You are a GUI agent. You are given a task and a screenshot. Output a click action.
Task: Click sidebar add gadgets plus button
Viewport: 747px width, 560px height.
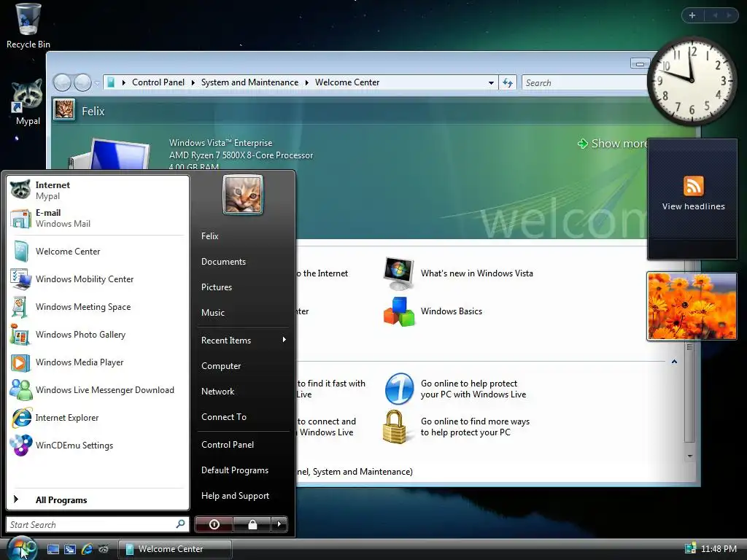pyautogui.click(x=692, y=15)
